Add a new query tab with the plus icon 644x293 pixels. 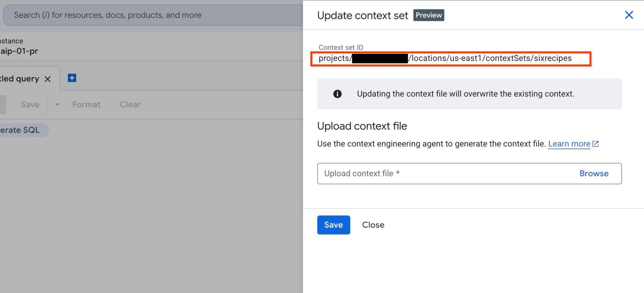(72, 78)
